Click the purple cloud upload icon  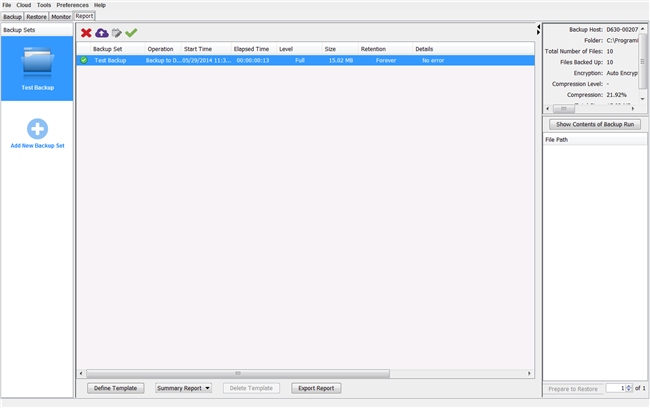pos(102,33)
